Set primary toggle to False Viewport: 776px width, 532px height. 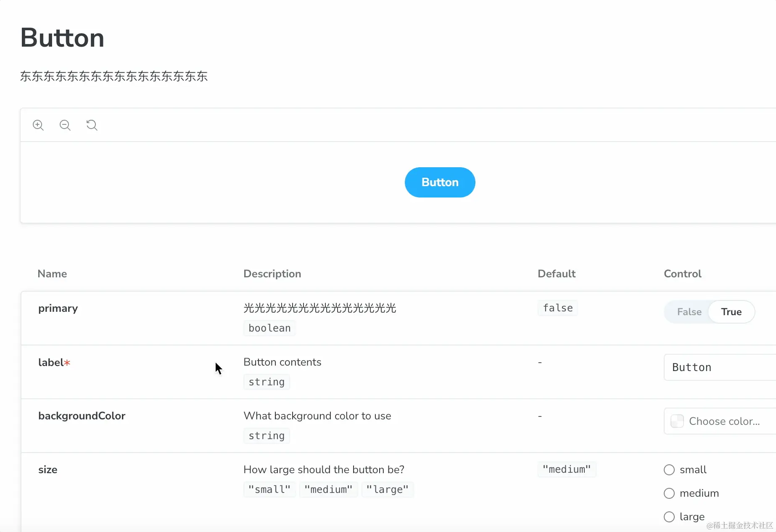689,312
